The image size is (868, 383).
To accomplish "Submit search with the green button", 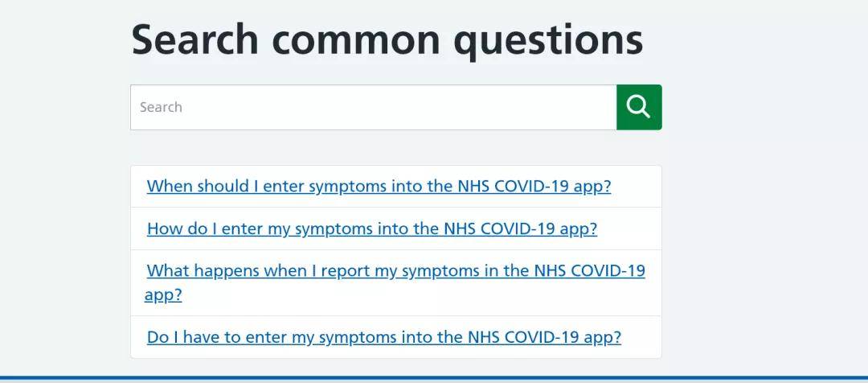I will [x=639, y=107].
